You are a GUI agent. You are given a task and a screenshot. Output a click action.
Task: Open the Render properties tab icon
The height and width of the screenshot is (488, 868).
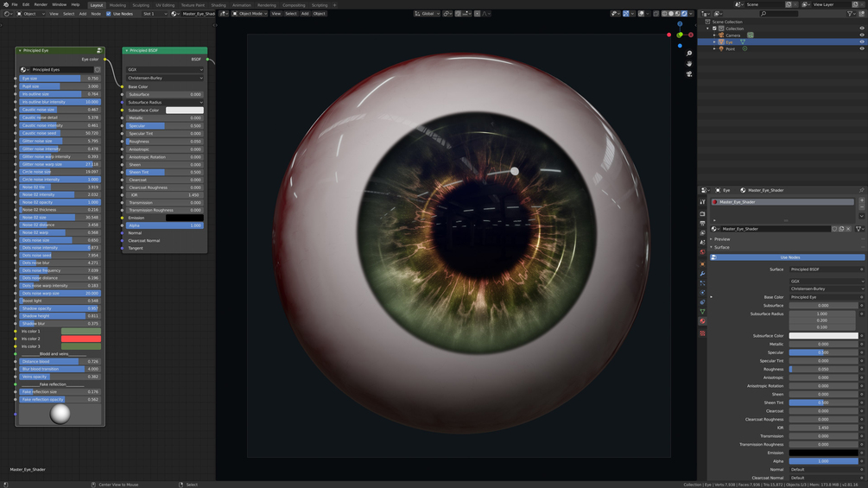pyautogui.click(x=702, y=213)
